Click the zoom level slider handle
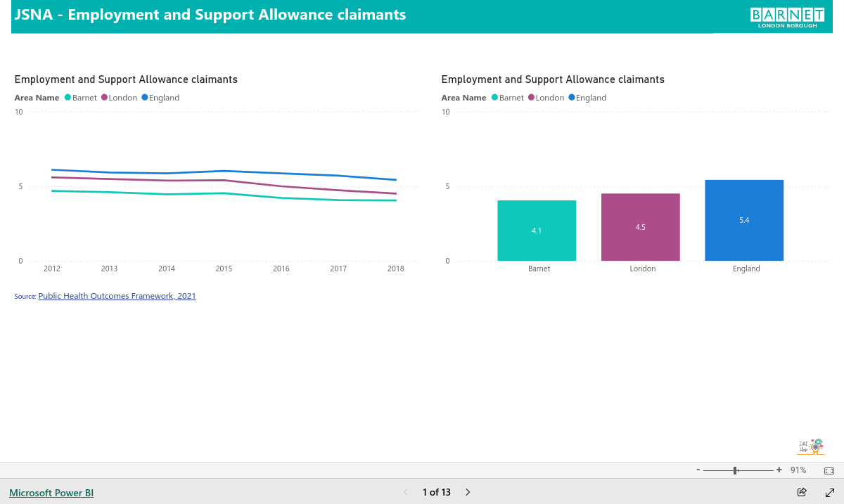 735,470
